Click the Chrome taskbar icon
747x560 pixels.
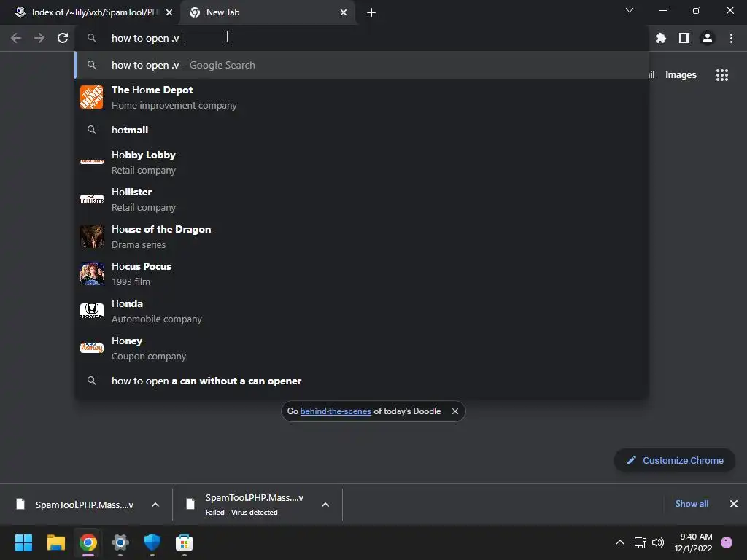88,542
